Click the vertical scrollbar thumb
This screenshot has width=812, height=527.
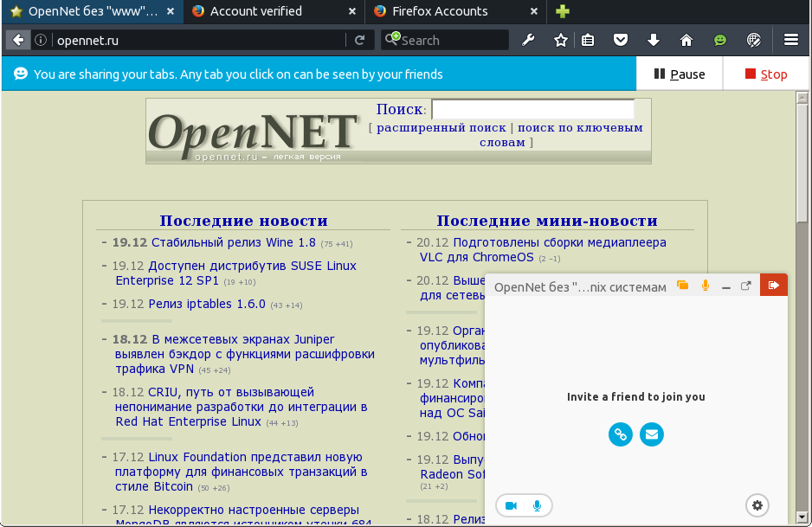tap(802, 163)
